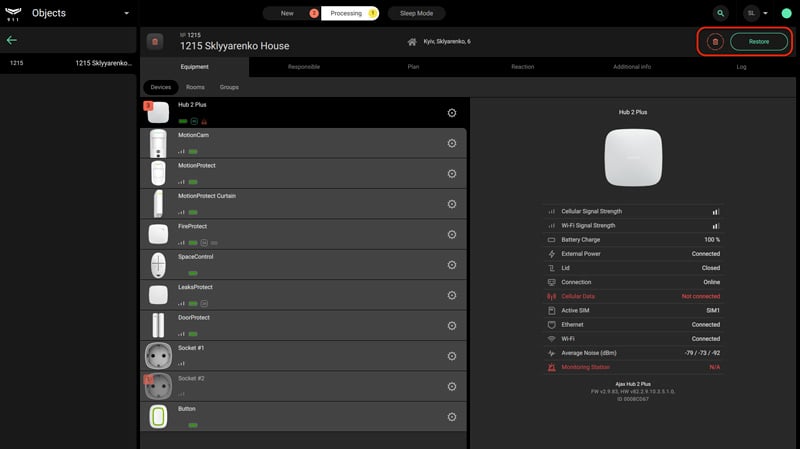The image size is (800, 449).
Task: Select the Button device thumbnail
Action: coord(158,417)
